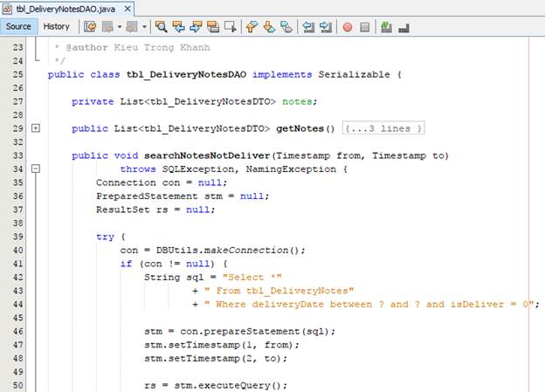The width and height of the screenshot is (545, 392).
Task: Collapse the searchNotesNotDeliver method fold
Action: pos(36,168)
